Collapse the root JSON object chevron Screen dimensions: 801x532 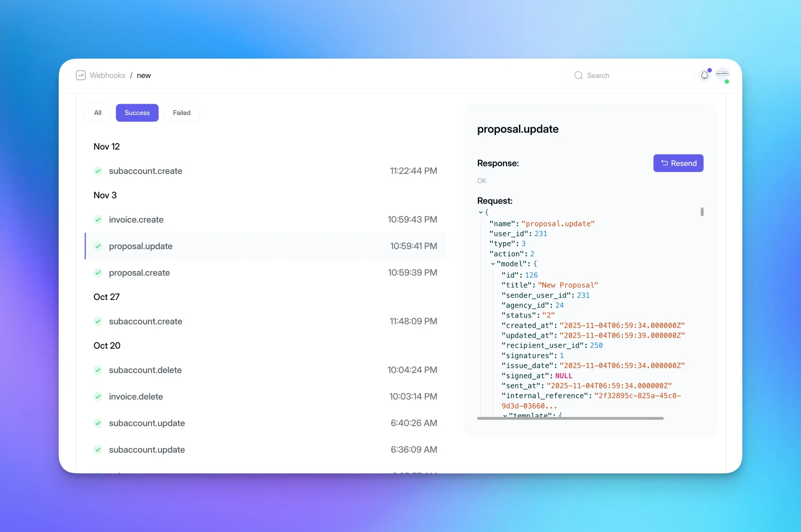pyautogui.click(x=481, y=212)
